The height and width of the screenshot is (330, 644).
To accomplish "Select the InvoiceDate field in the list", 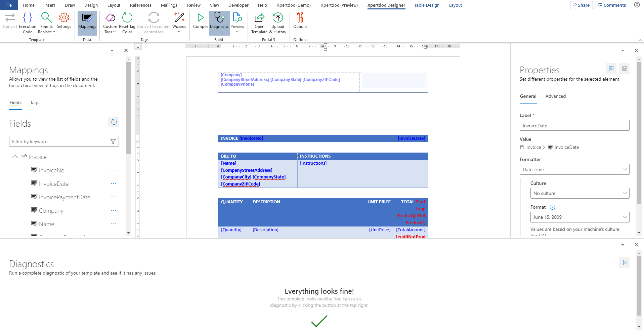I will click(54, 184).
